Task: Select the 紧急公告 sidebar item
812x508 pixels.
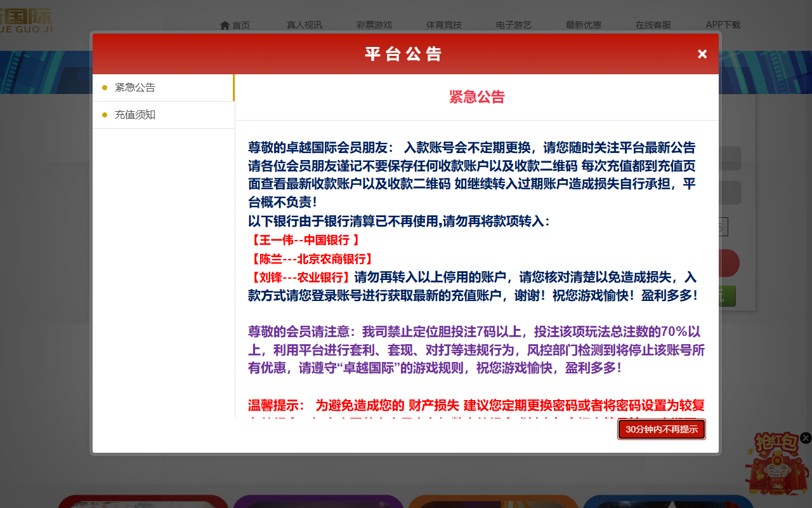Action: 164,88
